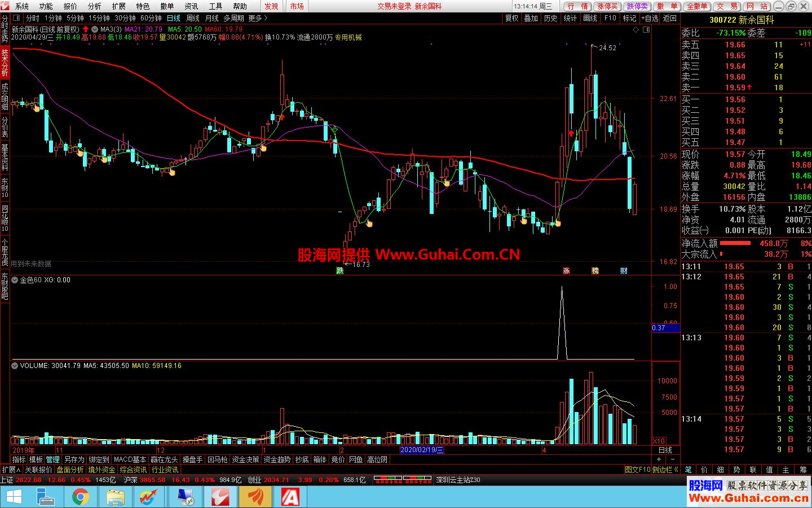This screenshot has height=508, width=812.
Task: Open Server Manager from taskbar
Action: (45, 497)
